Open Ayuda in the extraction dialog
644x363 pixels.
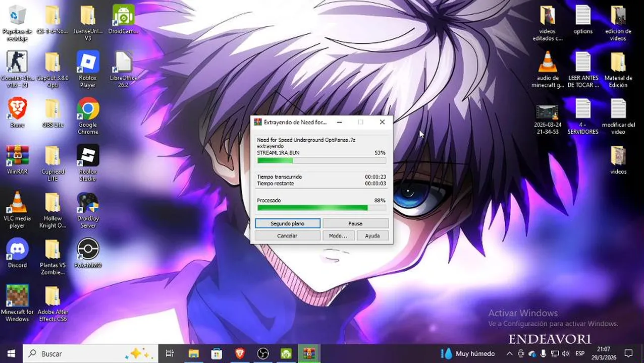coord(372,235)
